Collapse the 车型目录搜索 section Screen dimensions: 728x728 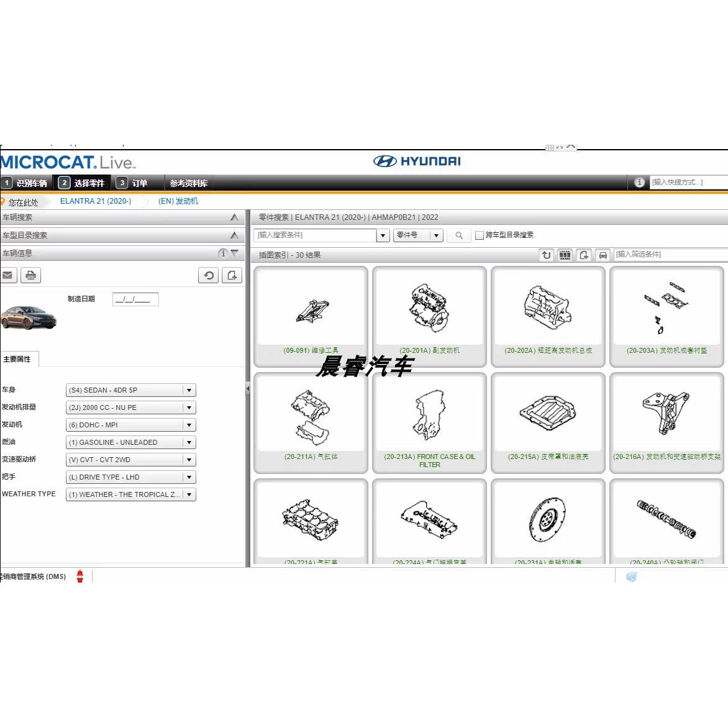(234, 235)
